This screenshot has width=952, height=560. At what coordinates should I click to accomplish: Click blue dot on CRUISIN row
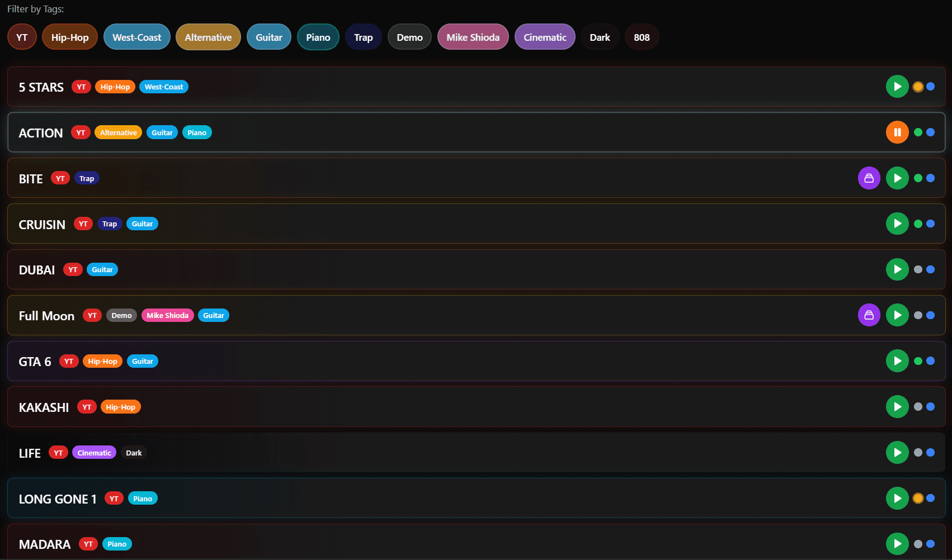(x=931, y=224)
